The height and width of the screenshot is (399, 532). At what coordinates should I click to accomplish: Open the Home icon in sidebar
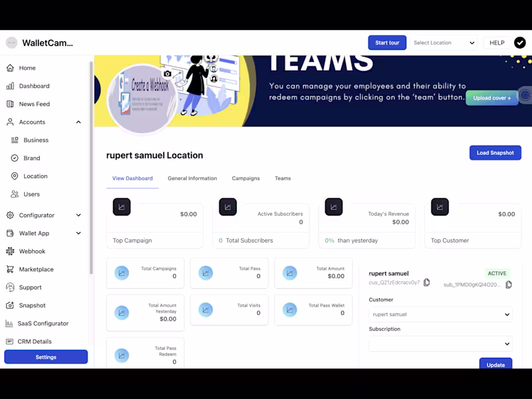click(10, 68)
